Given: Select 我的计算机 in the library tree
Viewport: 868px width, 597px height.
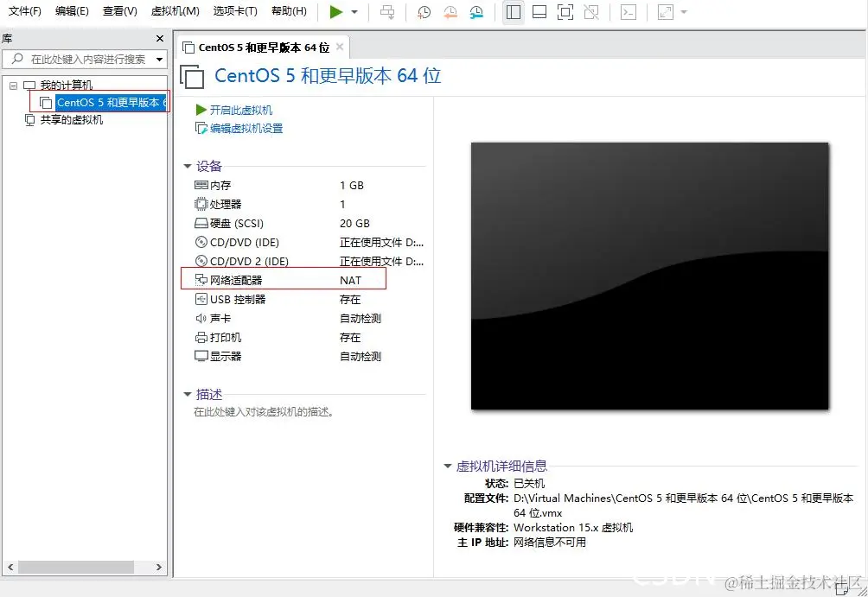Looking at the screenshot, I should tap(67, 86).
